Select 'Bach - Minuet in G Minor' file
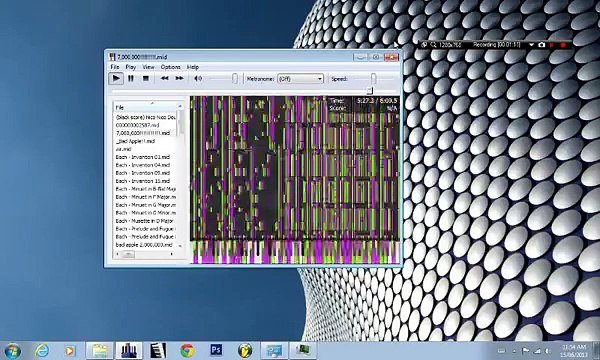 [x=145, y=213]
